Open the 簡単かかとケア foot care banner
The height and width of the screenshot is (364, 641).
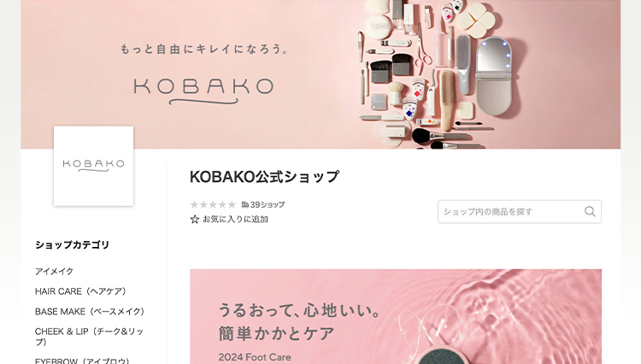(396, 317)
